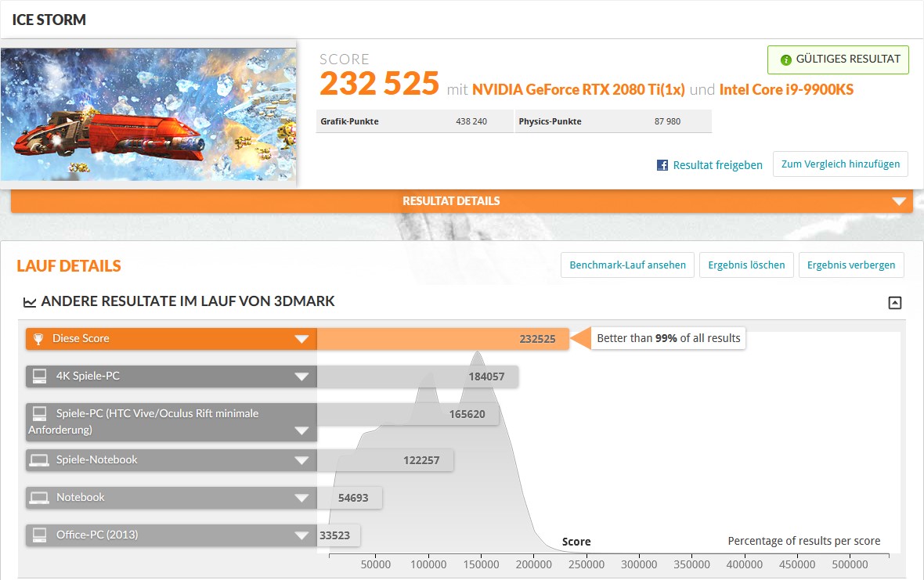Open the 4K Spiele-PC dropdown arrow
924x580 pixels.
click(x=301, y=376)
